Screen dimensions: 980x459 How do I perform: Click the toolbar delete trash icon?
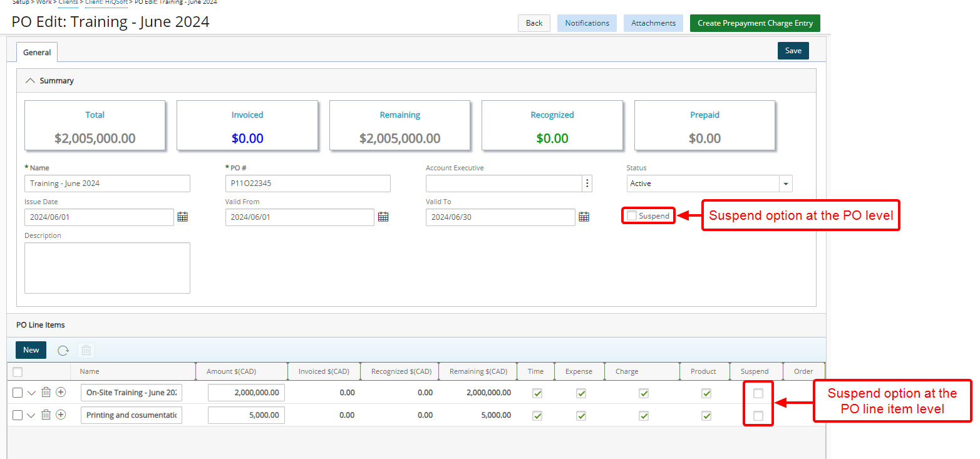click(x=86, y=350)
